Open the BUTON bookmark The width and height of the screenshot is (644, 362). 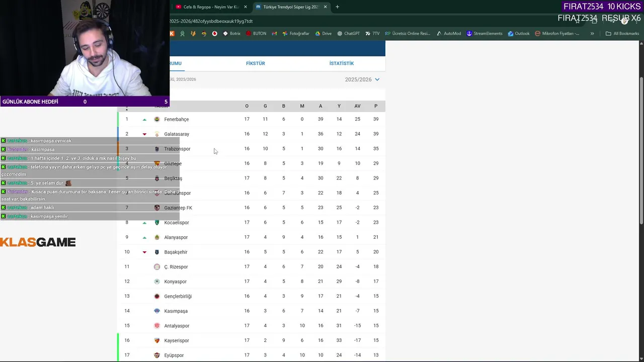coord(256,34)
